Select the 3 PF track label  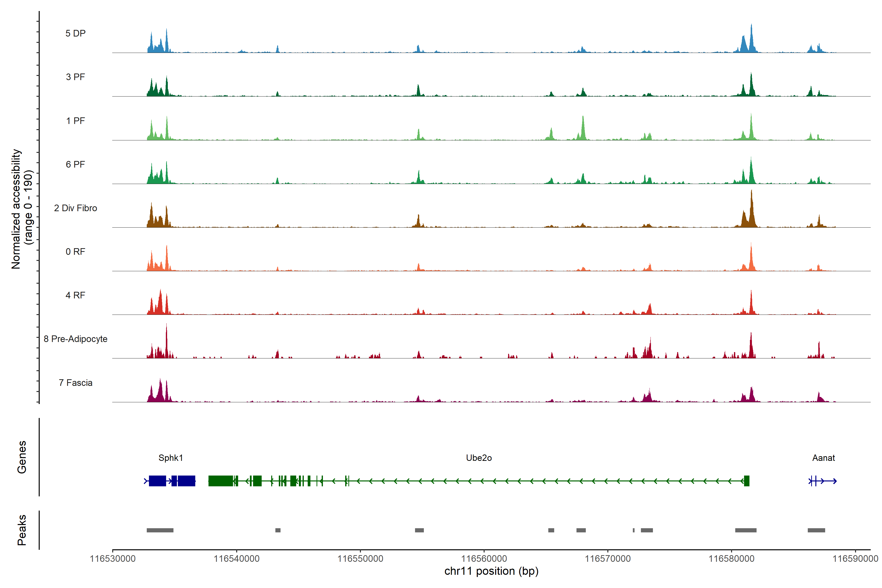75,77
